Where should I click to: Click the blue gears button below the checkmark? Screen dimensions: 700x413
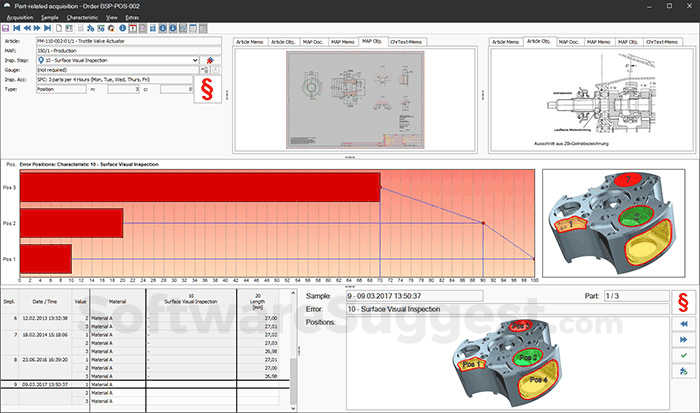(683, 371)
